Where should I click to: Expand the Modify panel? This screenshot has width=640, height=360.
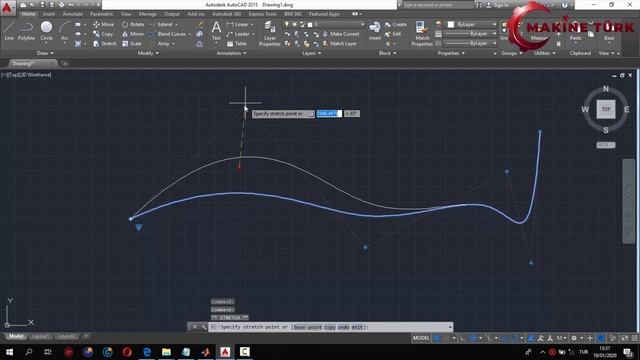tap(148, 53)
